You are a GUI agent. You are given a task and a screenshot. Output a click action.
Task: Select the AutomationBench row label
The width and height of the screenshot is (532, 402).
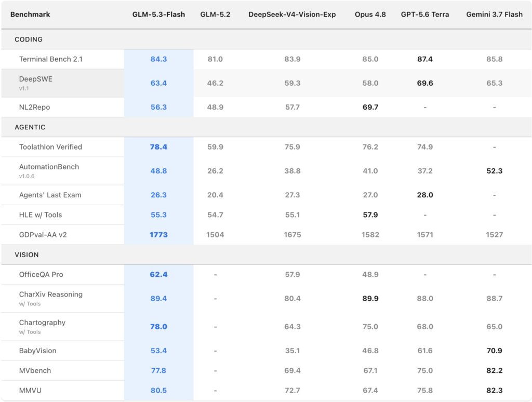tap(49, 167)
